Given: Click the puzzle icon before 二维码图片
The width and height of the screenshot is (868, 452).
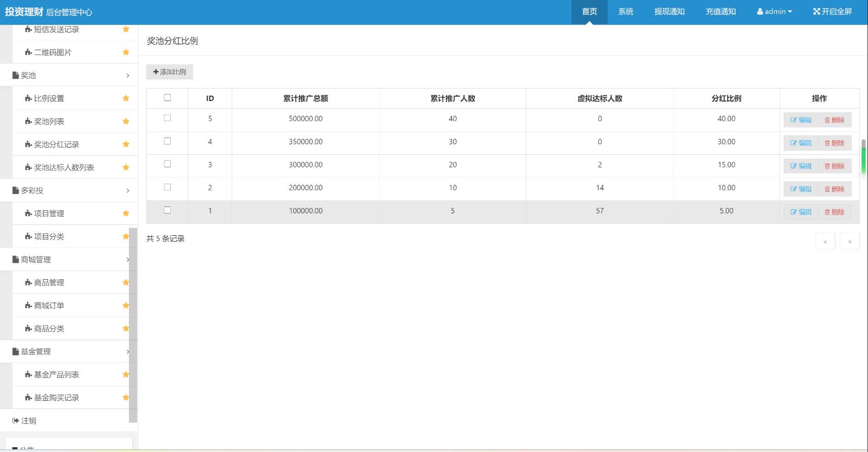Looking at the screenshot, I should [x=28, y=53].
